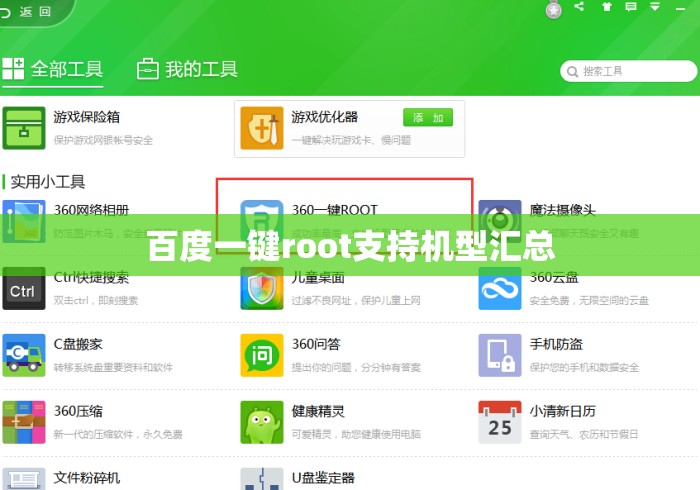Click the magnifier icon in search box
Screen dimensions: 700x490
(x=572, y=71)
